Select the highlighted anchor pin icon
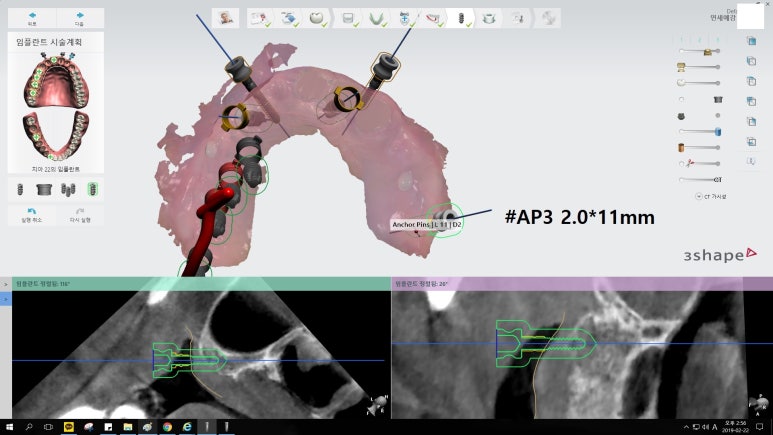The height and width of the screenshot is (435, 773). click(93, 189)
